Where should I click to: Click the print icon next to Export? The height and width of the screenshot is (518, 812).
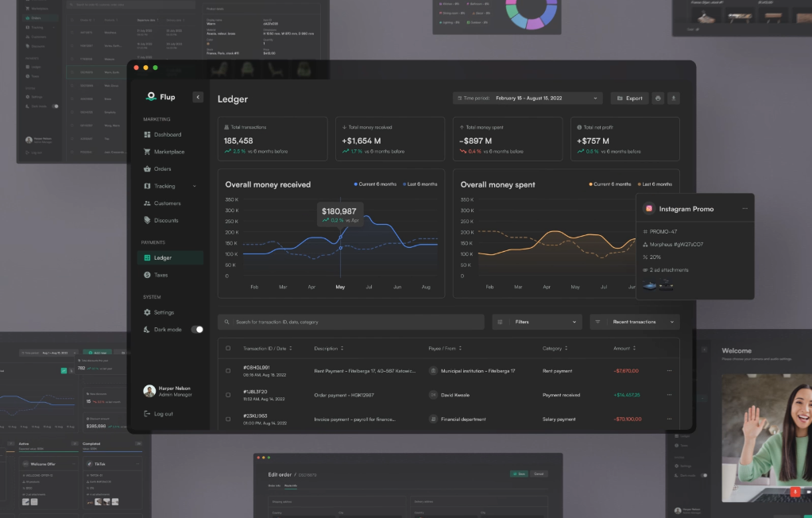(x=658, y=99)
